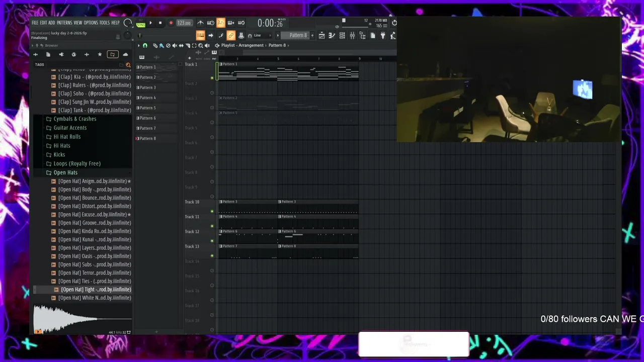Select the Paint brush tool
644x362 pixels.
162,45
